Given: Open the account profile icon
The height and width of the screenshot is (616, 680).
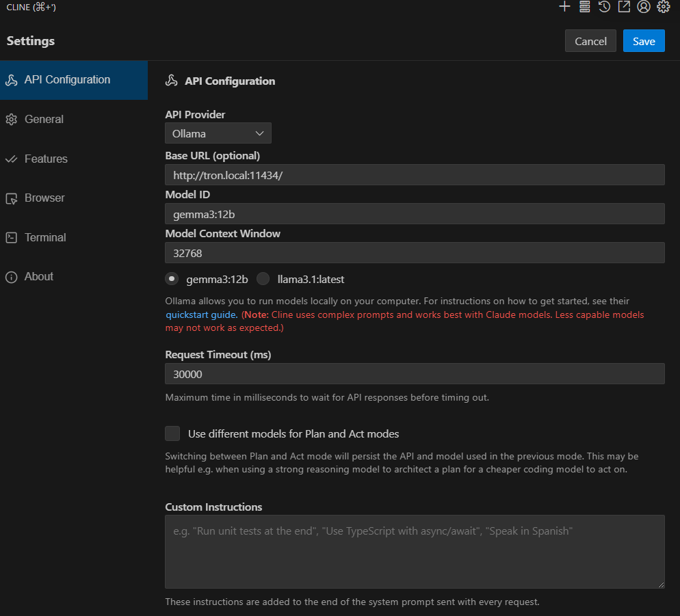Looking at the screenshot, I should pyautogui.click(x=644, y=7).
